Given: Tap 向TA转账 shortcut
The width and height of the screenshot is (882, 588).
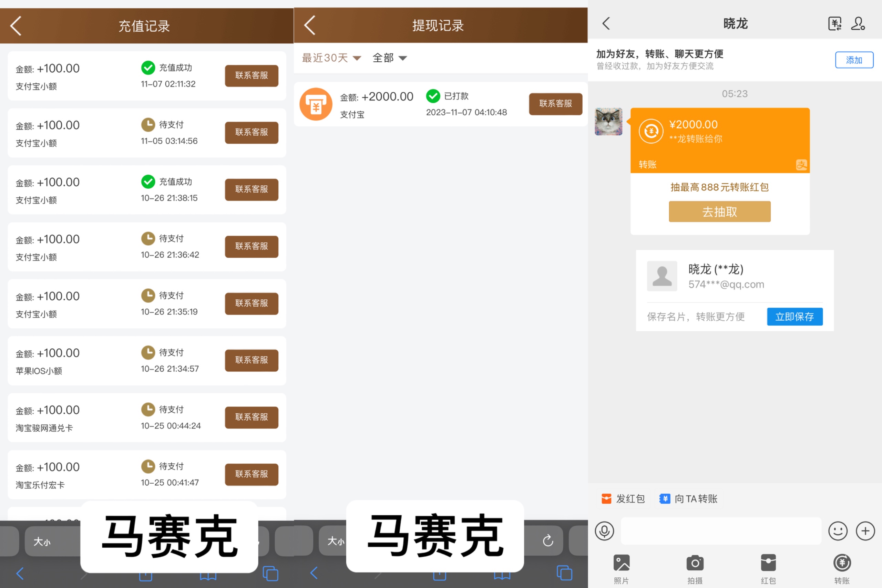Looking at the screenshot, I should [688, 499].
